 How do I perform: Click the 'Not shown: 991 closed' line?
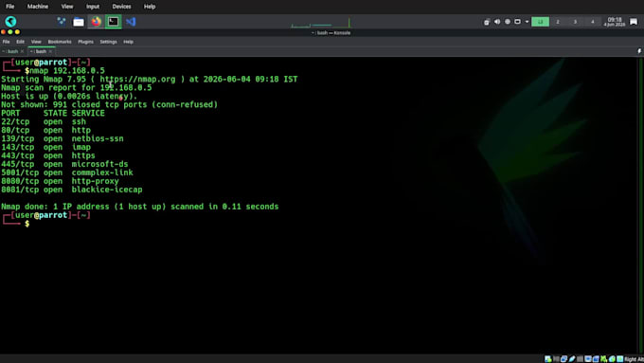[x=109, y=104]
